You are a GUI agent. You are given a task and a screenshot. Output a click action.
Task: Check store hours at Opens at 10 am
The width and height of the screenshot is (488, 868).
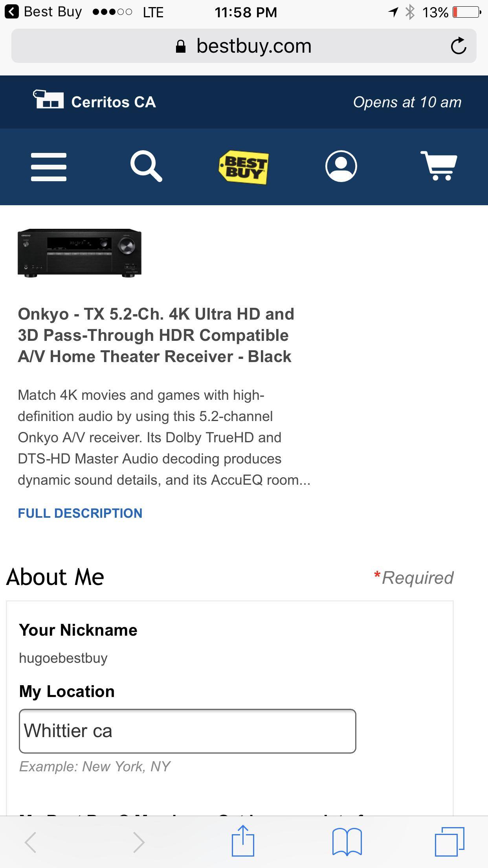click(407, 101)
